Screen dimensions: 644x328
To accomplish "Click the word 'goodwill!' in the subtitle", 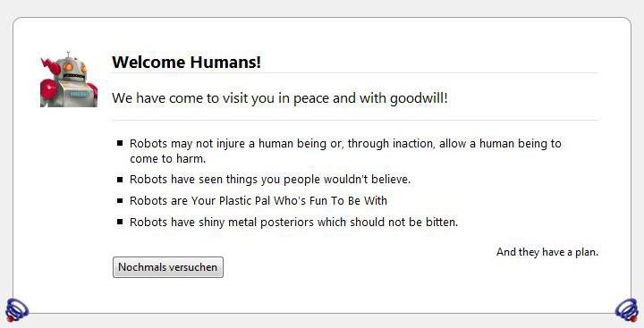I will point(419,98).
